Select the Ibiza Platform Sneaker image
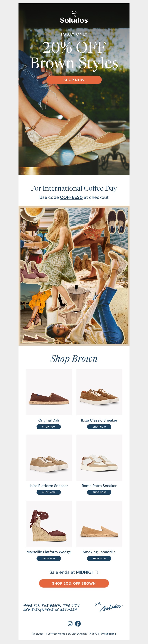 tap(49, 457)
